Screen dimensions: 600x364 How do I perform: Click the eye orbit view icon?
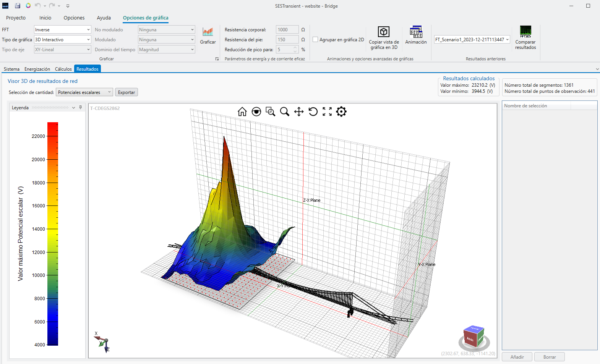(256, 112)
